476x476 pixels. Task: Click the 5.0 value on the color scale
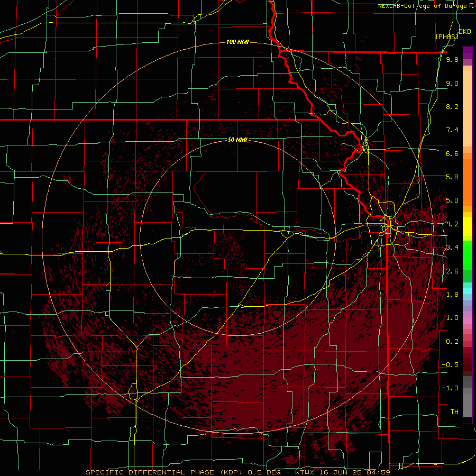click(x=452, y=200)
